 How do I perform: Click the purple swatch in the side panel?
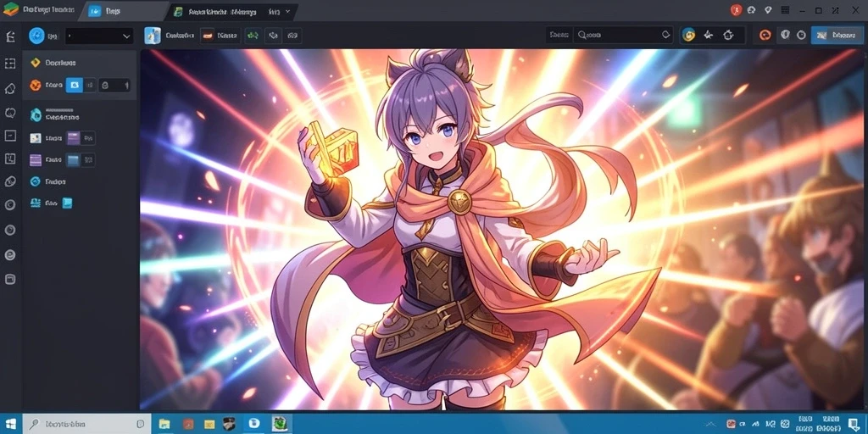tap(73, 138)
